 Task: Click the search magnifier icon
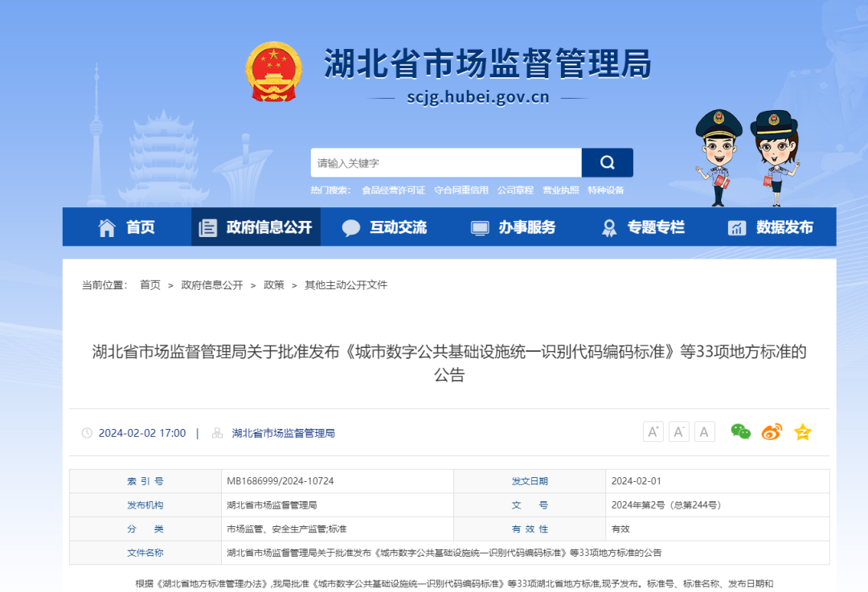click(607, 162)
